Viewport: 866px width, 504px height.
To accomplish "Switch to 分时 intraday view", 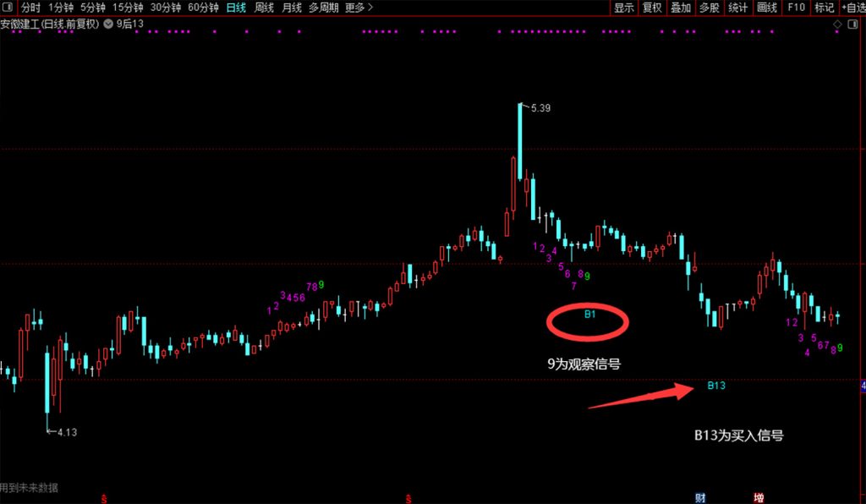I will pos(30,8).
